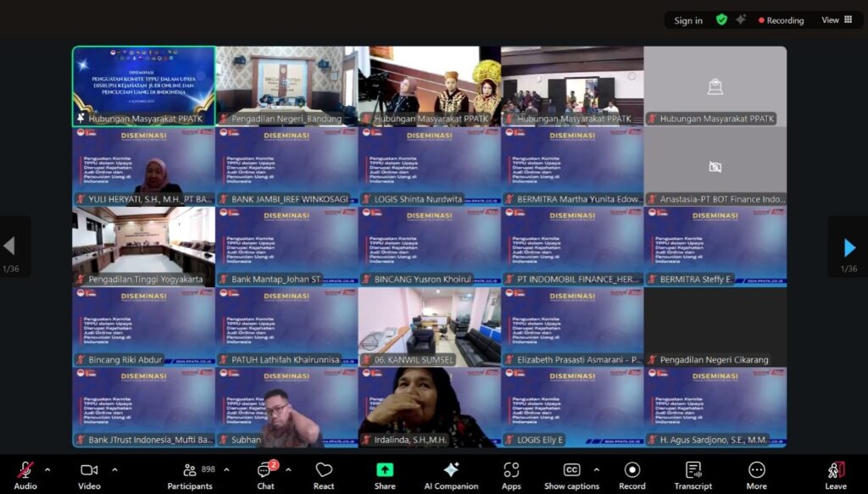Open the Transcript panel
868x494 pixels.
(x=693, y=474)
